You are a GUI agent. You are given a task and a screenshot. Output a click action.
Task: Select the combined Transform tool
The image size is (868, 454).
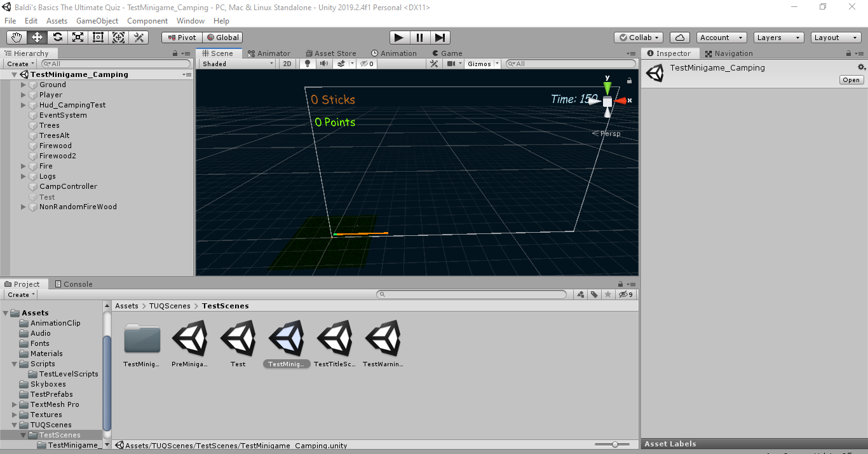tap(119, 38)
